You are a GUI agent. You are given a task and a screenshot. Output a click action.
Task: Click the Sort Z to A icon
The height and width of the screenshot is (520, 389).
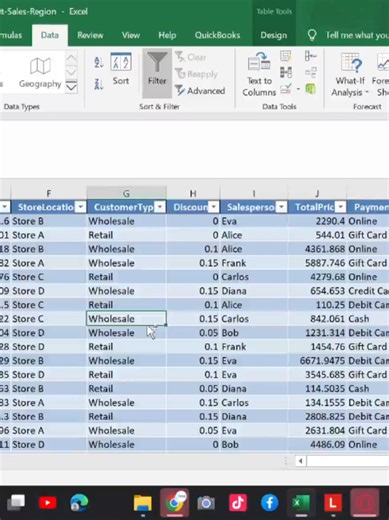point(98,84)
